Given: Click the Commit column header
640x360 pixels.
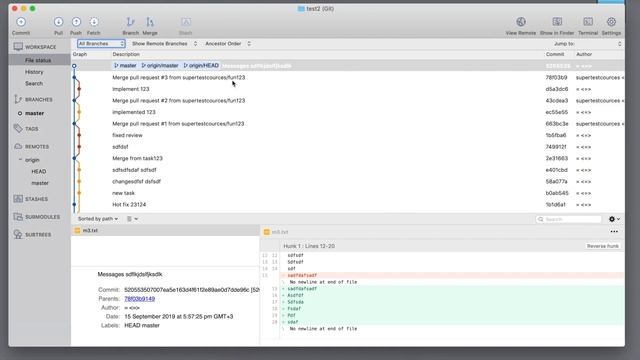Looking at the screenshot, I should (x=555, y=54).
